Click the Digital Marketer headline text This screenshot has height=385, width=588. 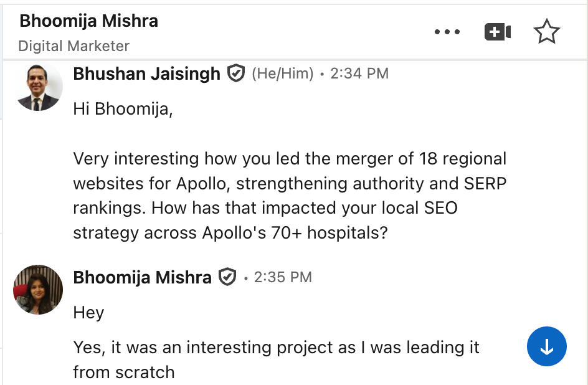click(73, 46)
